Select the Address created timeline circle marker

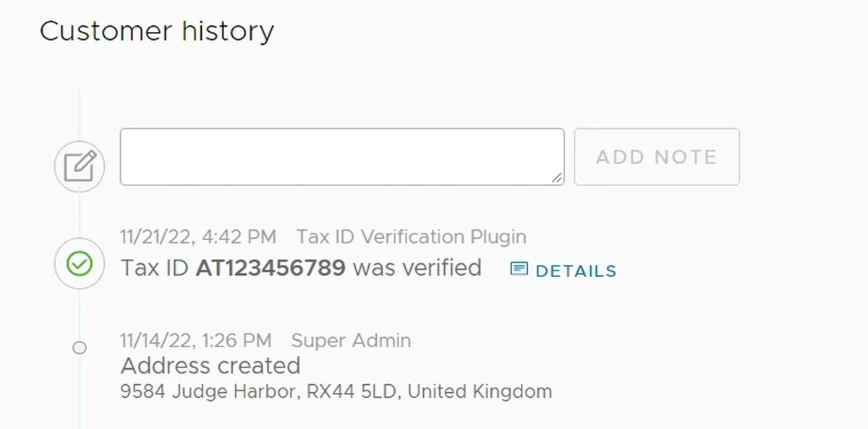click(80, 348)
